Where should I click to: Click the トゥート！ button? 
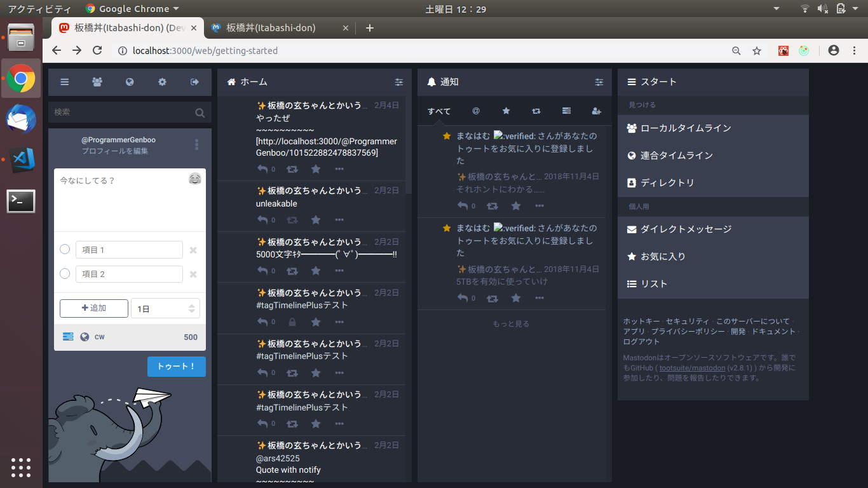coord(177,367)
